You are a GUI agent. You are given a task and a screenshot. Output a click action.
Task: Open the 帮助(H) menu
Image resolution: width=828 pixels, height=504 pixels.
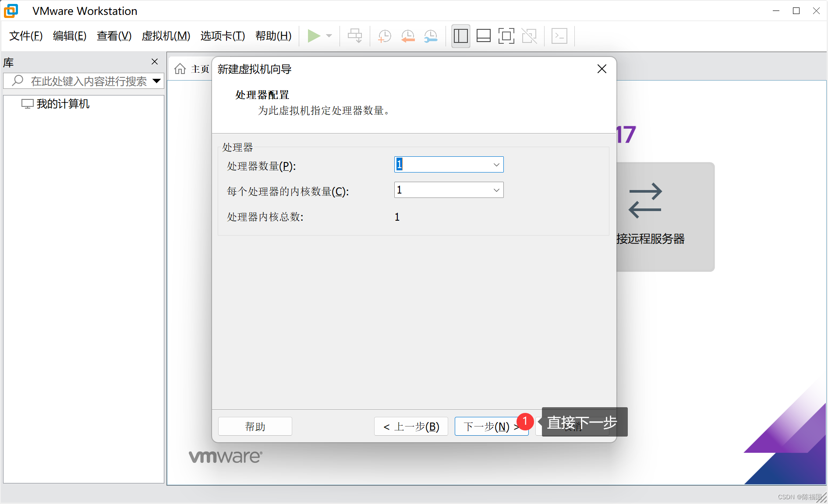point(273,36)
